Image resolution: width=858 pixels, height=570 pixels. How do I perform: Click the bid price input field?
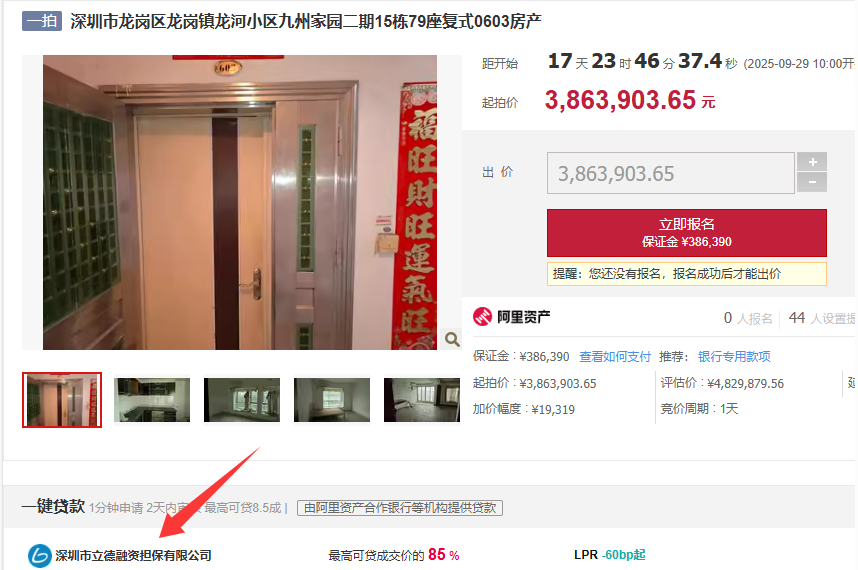coord(671,173)
